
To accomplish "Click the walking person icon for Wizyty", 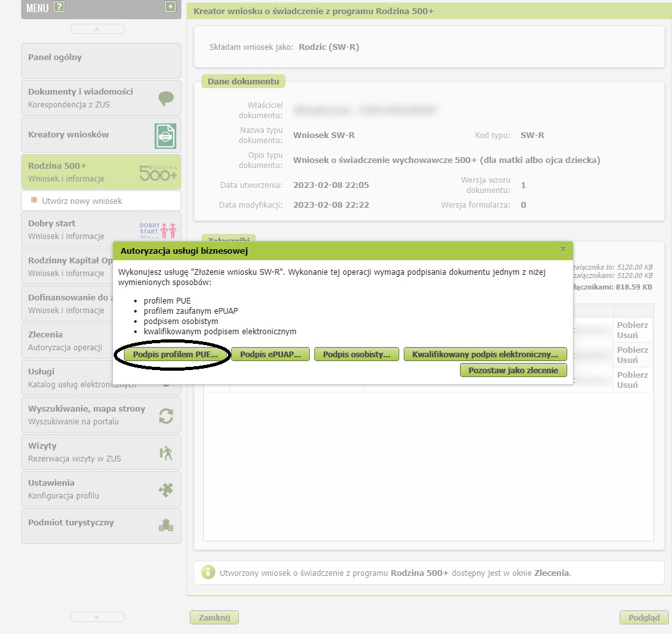I will click(x=166, y=452).
